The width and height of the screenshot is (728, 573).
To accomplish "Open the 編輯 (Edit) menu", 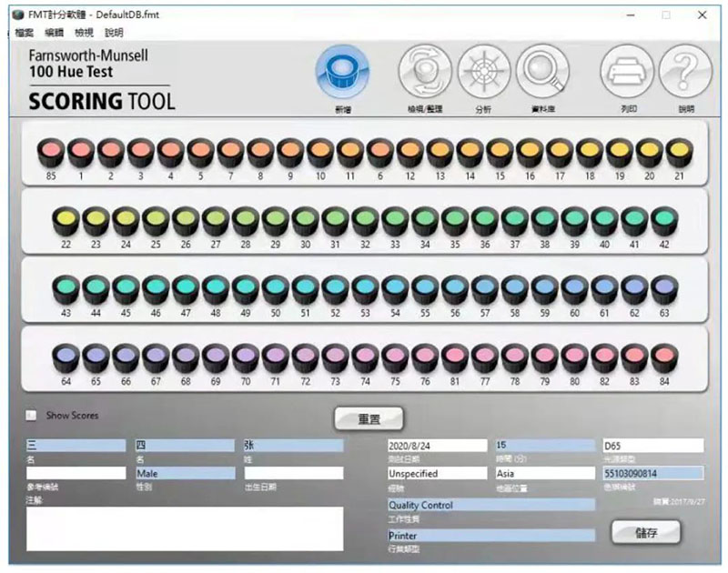I will [55, 32].
